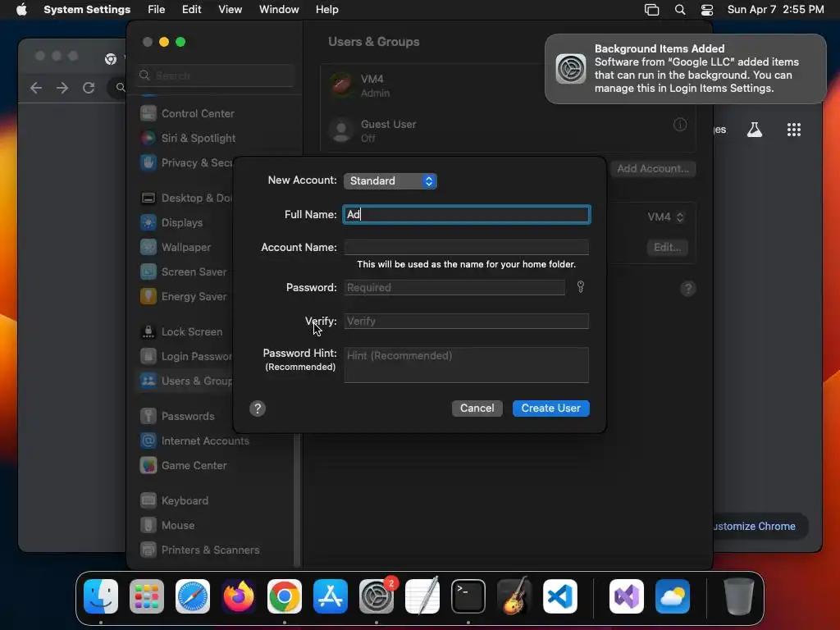The height and width of the screenshot is (630, 840).
Task: Select Screen Saver in the sidebar
Action: [185, 272]
